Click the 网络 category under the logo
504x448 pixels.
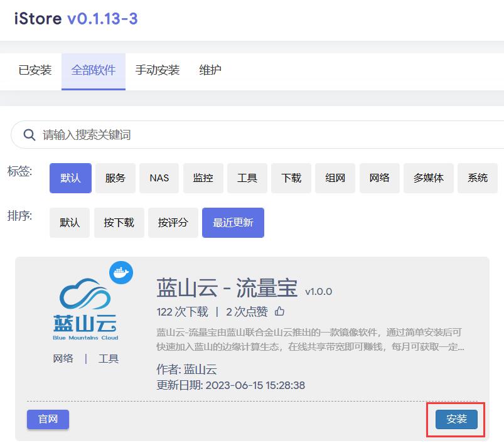[x=63, y=358]
